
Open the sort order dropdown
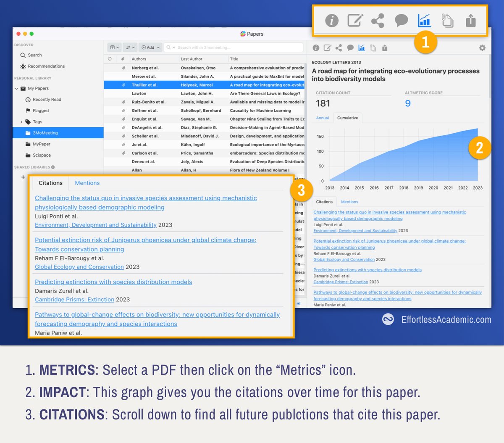(130, 47)
